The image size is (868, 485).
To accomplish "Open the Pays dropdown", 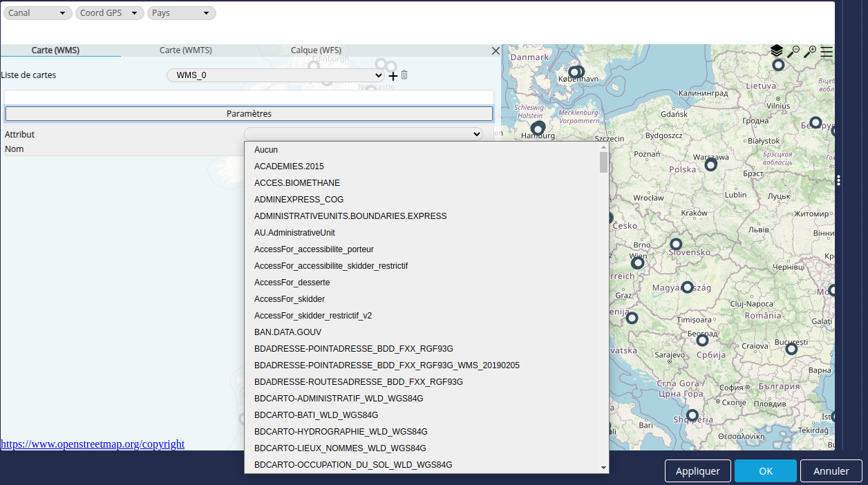I will coord(182,13).
